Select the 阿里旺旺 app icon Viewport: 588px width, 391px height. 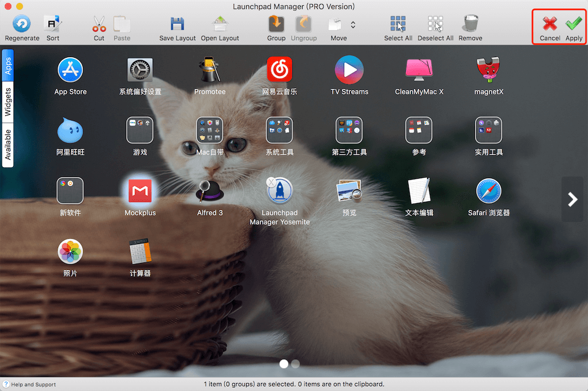(70, 130)
